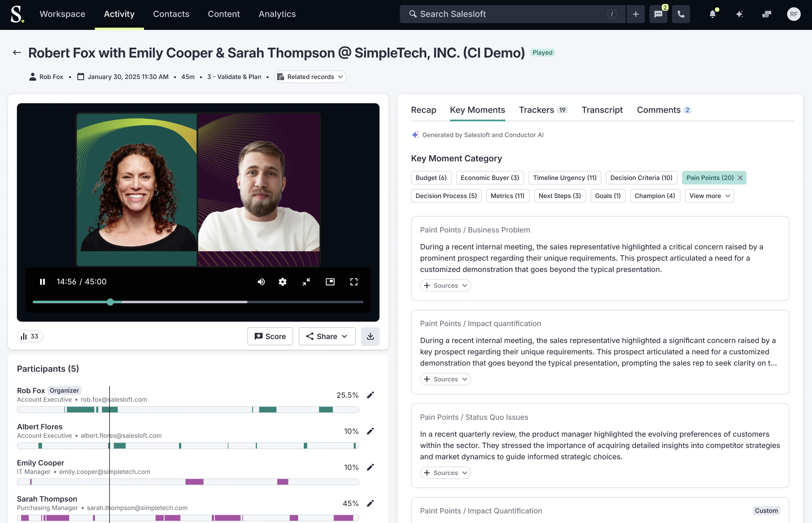
Task: Enter fullscreen video mode
Action: point(354,282)
